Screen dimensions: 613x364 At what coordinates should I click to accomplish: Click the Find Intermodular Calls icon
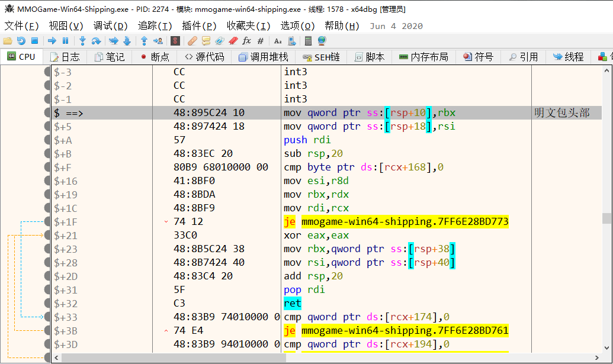click(291, 41)
